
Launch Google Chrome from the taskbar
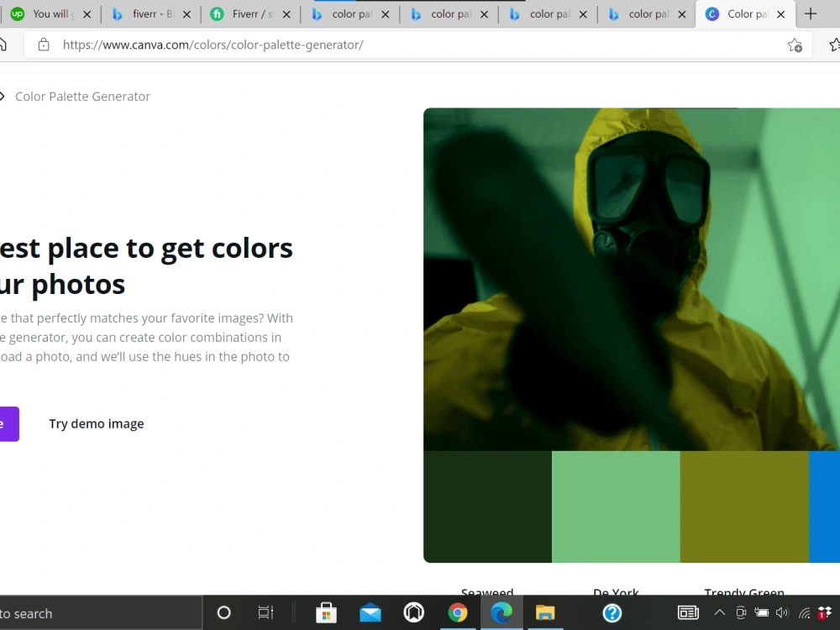click(x=458, y=613)
